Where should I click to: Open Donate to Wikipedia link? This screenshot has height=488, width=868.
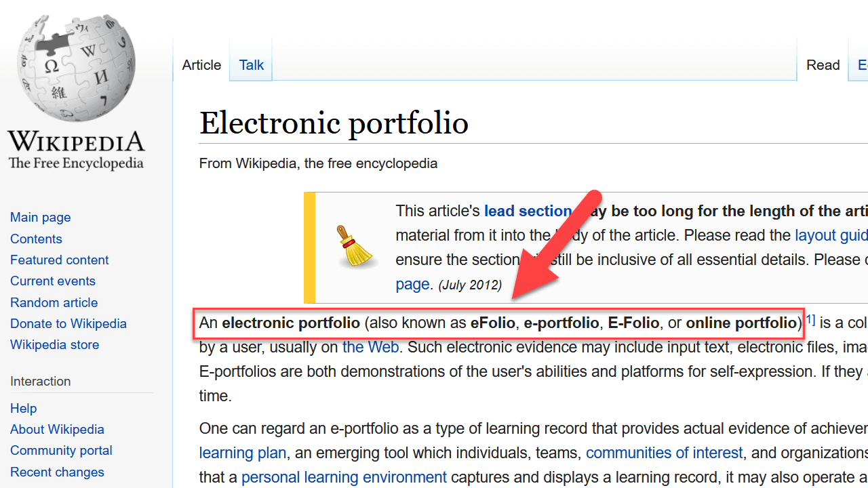68,323
